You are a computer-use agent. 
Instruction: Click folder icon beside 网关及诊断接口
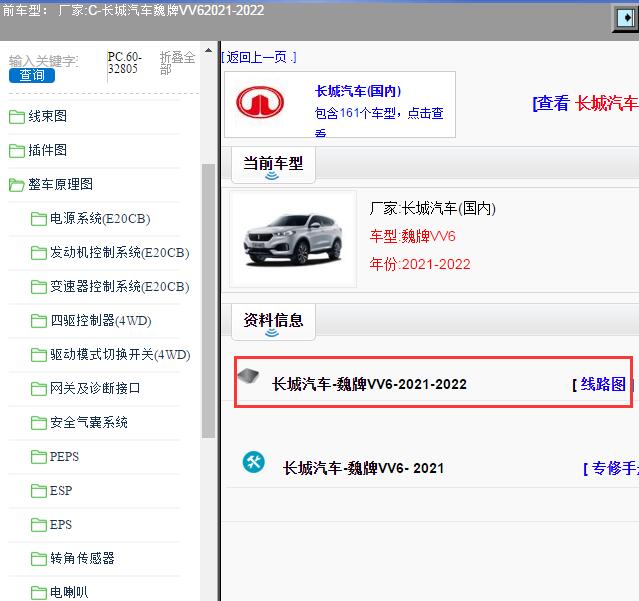(39, 389)
